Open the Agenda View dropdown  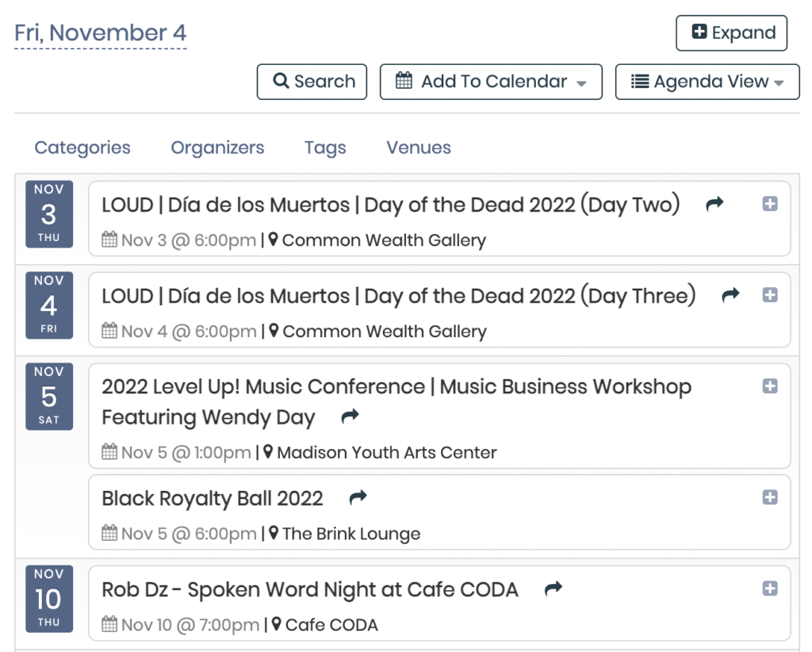[x=707, y=82]
